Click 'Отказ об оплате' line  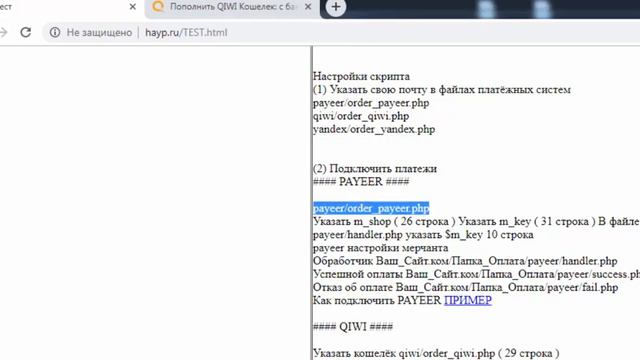coord(465,287)
